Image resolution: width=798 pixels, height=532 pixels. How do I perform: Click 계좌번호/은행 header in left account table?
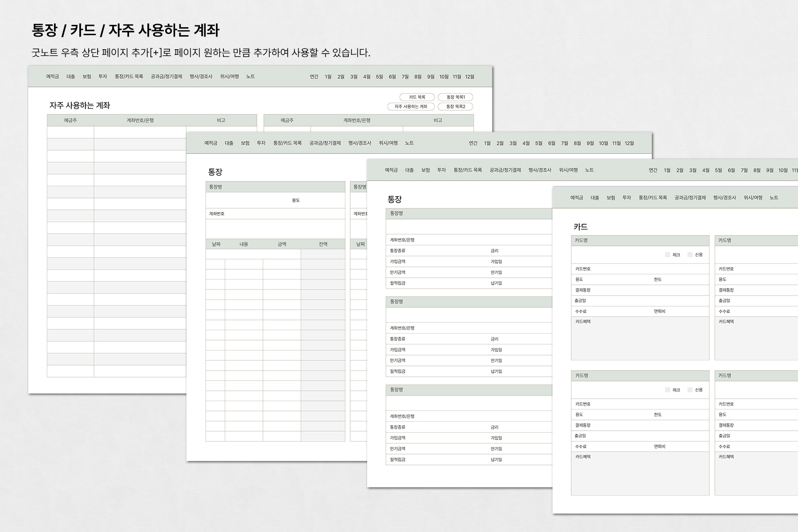click(140, 121)
